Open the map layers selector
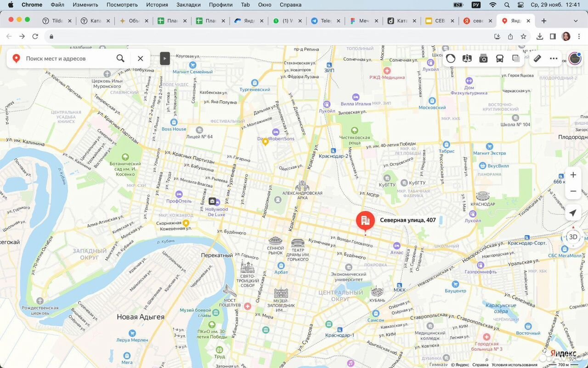 click(x=516, y=58)
